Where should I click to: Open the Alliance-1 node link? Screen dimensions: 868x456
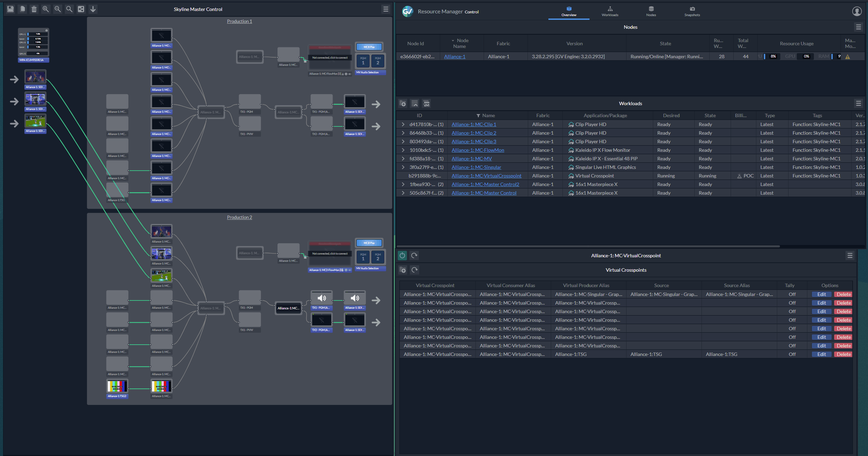coord(455,57)
